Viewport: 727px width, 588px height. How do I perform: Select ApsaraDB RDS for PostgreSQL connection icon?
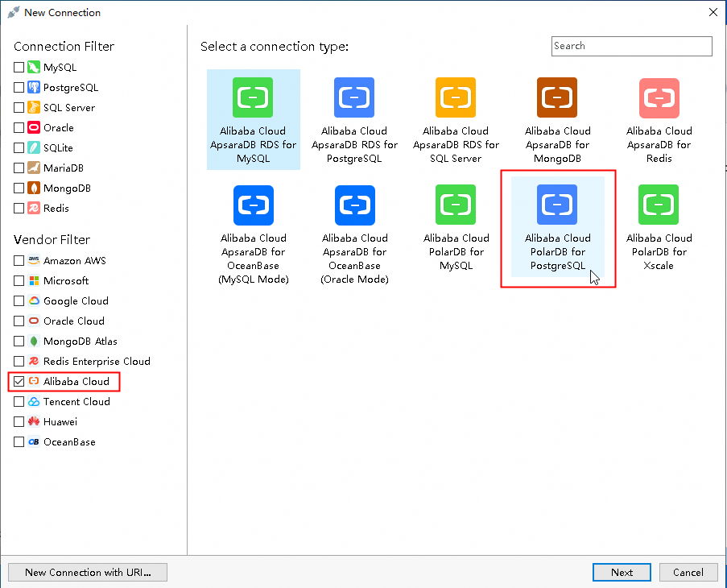pyautogui.click(x=354, y=97)
